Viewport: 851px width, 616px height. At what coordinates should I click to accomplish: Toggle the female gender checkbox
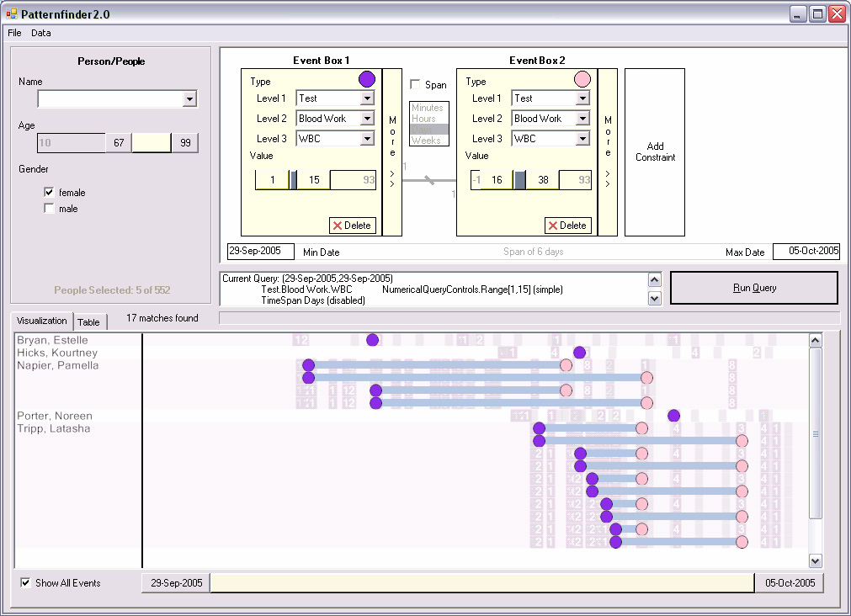click(50, 192)
